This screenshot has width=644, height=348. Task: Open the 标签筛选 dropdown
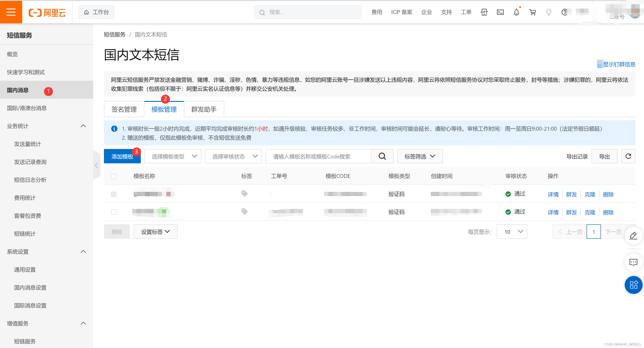[x=420, y=156]
